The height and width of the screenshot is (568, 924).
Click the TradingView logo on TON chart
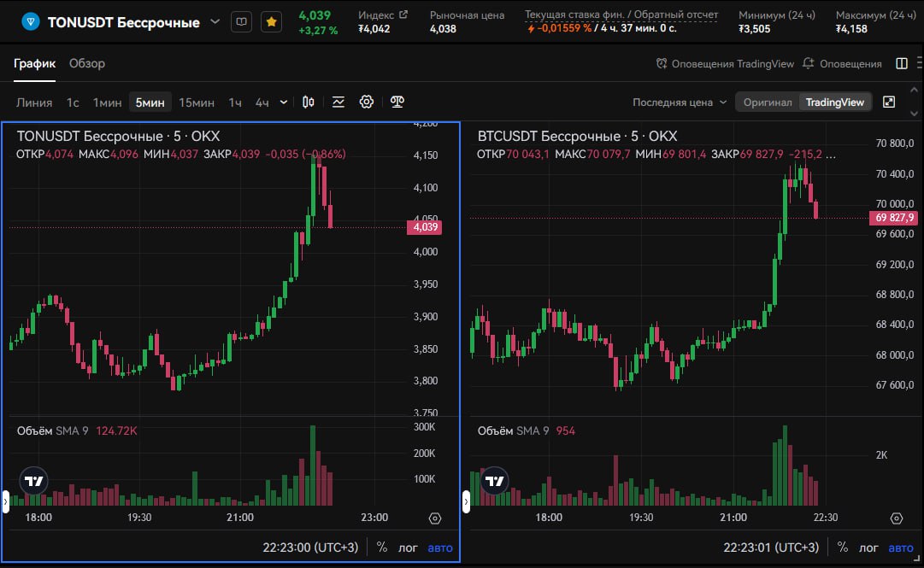click(x=33, y=481)
